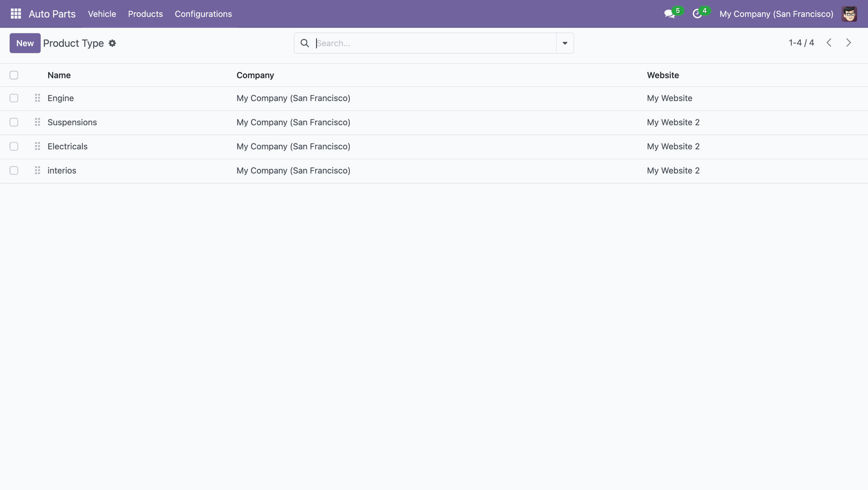Screen dimensions: 868x490
Task: Expand the search options dropdown arrow
Action: pos(565,43)
